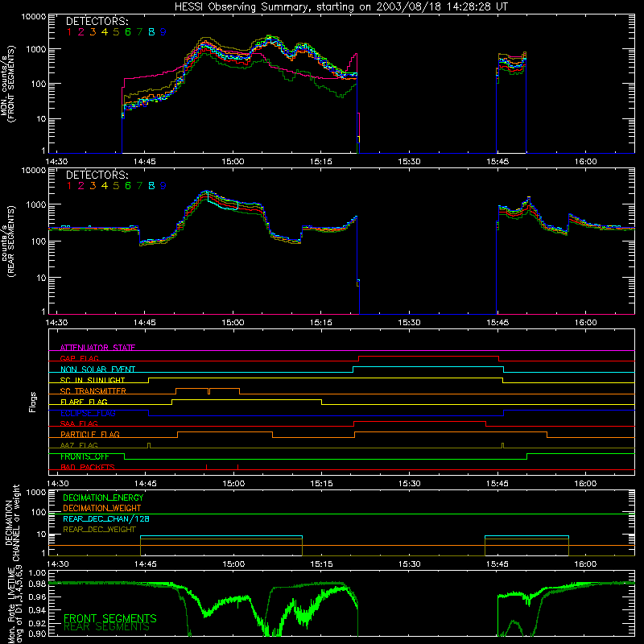Select cyan detector number 8 in front segments legend
644x644 pixels.
click(x=151, y=32)
